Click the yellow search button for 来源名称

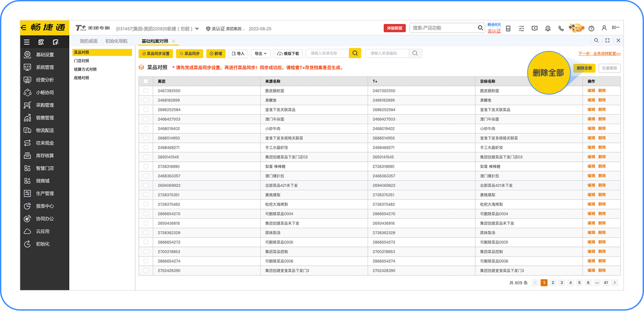(x=355, y=53)
